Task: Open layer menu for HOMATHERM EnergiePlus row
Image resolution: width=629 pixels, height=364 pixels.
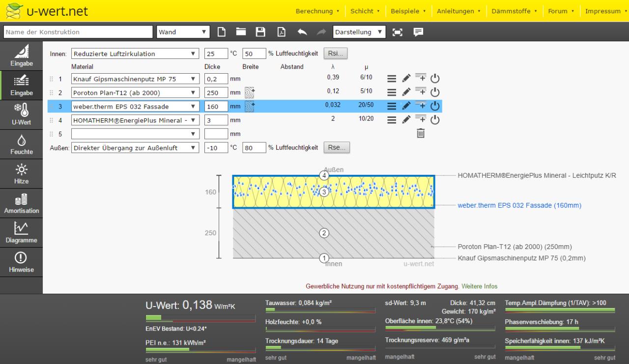Action: (392, 119)
